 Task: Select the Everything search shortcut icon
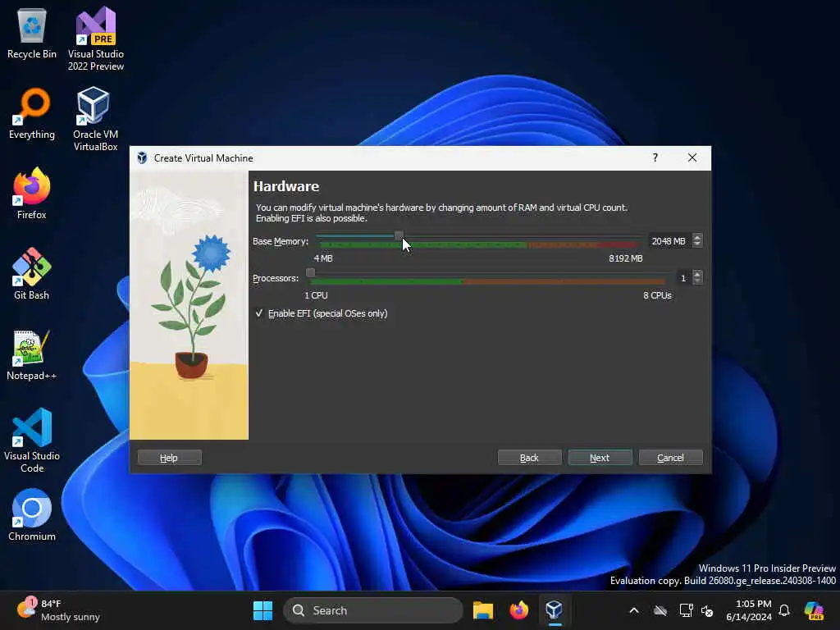point(32,113)
